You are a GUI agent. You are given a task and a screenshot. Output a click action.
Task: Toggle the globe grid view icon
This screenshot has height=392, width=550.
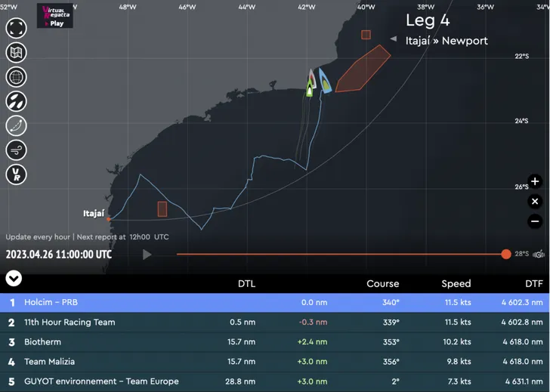16,77
